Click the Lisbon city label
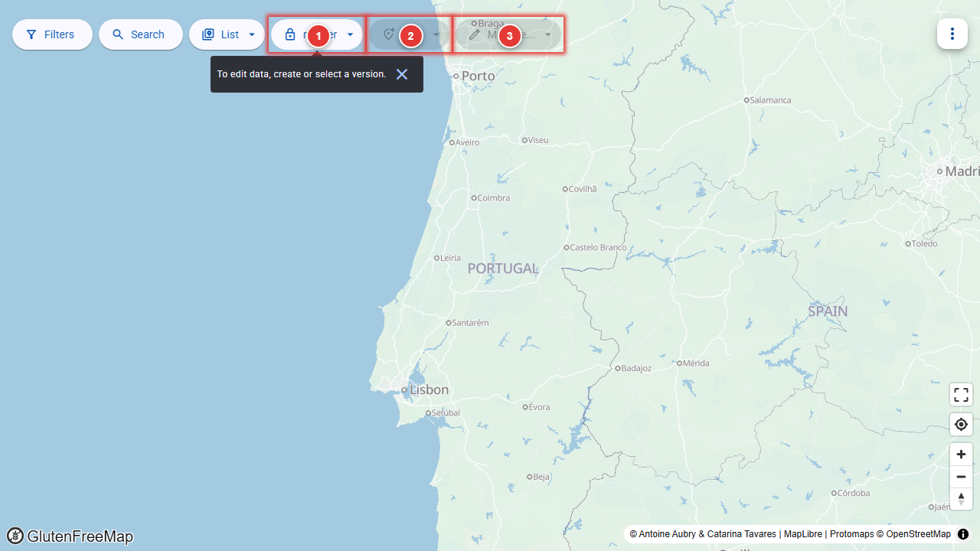Screen dimensions: 980x551 click(x=429, y=390)
